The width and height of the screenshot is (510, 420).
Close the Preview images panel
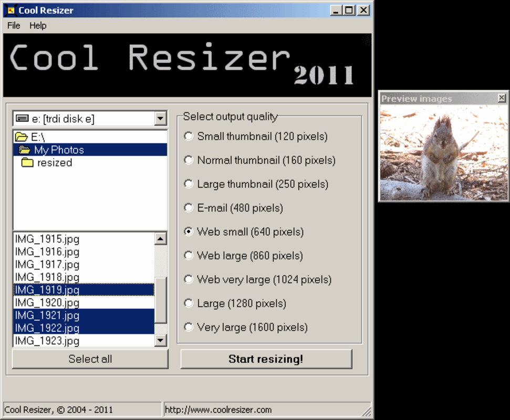click(x=501, y=98)
